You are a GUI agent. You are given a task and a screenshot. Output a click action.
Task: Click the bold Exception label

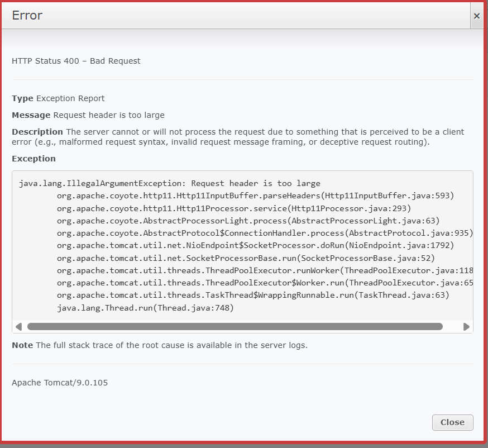[x=34, y=159]
